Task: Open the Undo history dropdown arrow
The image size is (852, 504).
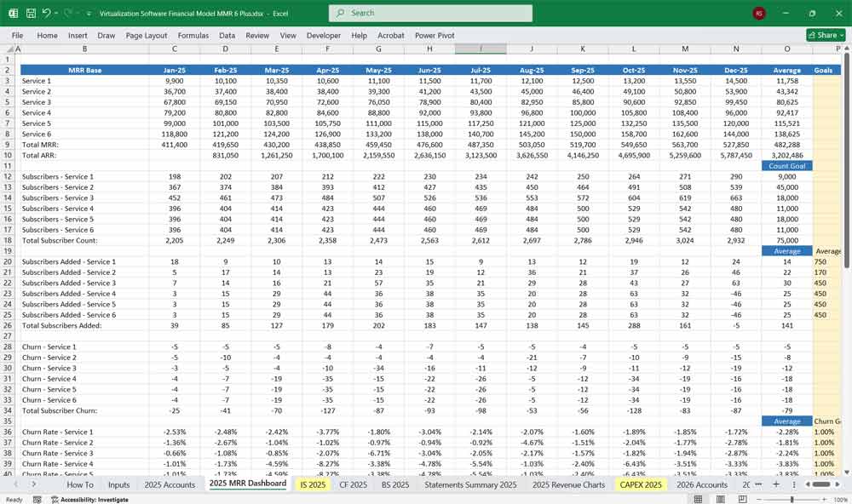Action: [x=55, y=13]
